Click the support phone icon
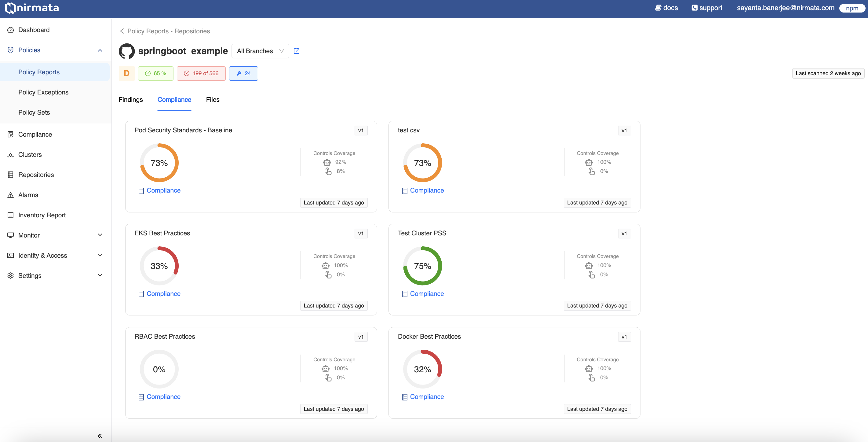Image resolution: width=868 pixels, height=442 pixels. pos(694,8)
